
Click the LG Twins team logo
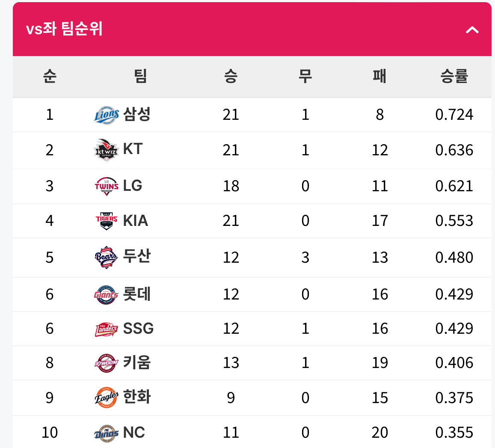tap(107, 186)
